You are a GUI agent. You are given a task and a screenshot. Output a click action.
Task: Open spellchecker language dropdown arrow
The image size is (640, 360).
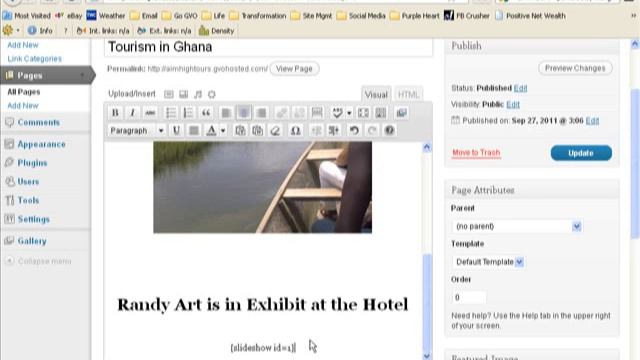coord(349,113)
